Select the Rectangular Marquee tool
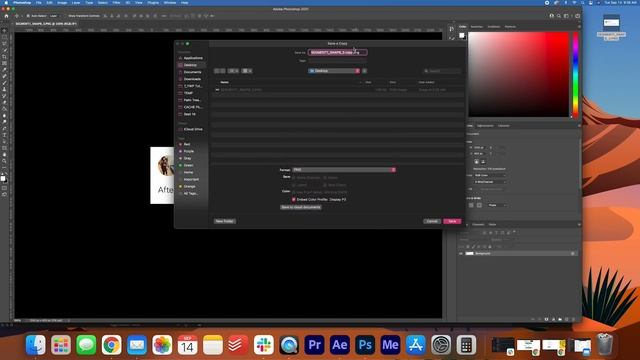This screenshot has width=640, height=360. pyautogui.click(x=4, y=37)
